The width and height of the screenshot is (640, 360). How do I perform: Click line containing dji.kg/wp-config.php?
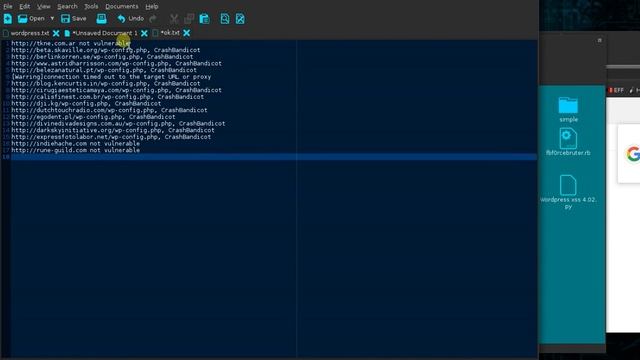(x=86, y=104)
